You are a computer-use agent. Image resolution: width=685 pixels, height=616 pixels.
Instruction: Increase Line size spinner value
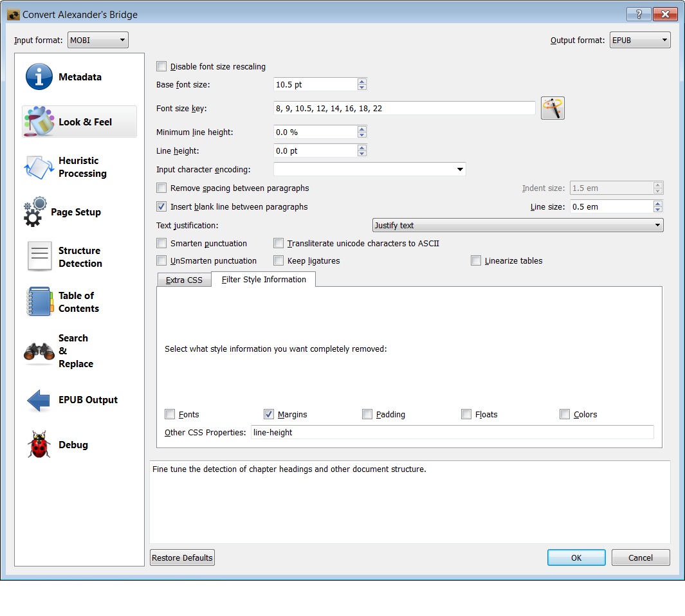coord(658,204)
